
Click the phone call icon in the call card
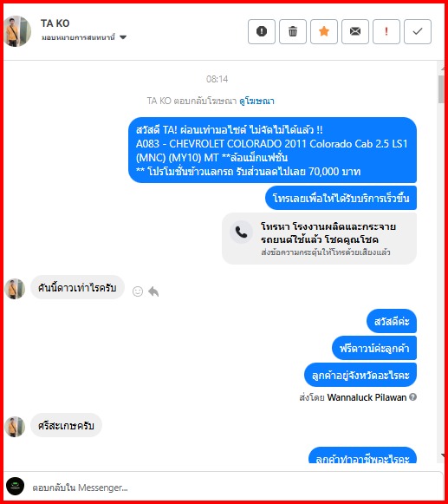point(241,232)
